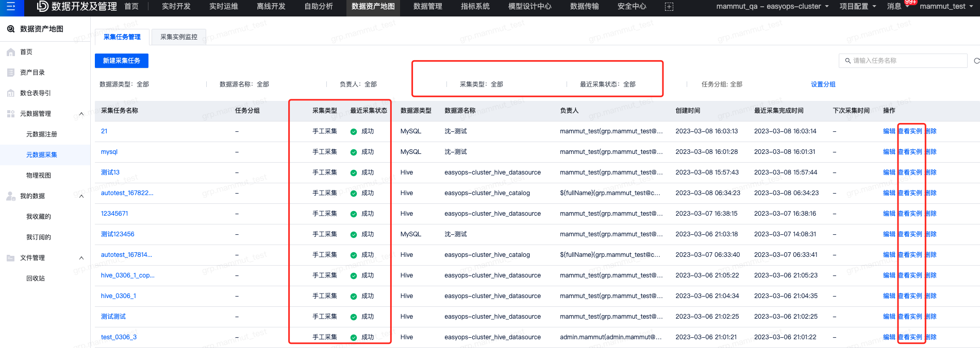The width and height of the screenshot is (980, 348).
Task: Delete the task 12345671
Action: coord(931,214)
